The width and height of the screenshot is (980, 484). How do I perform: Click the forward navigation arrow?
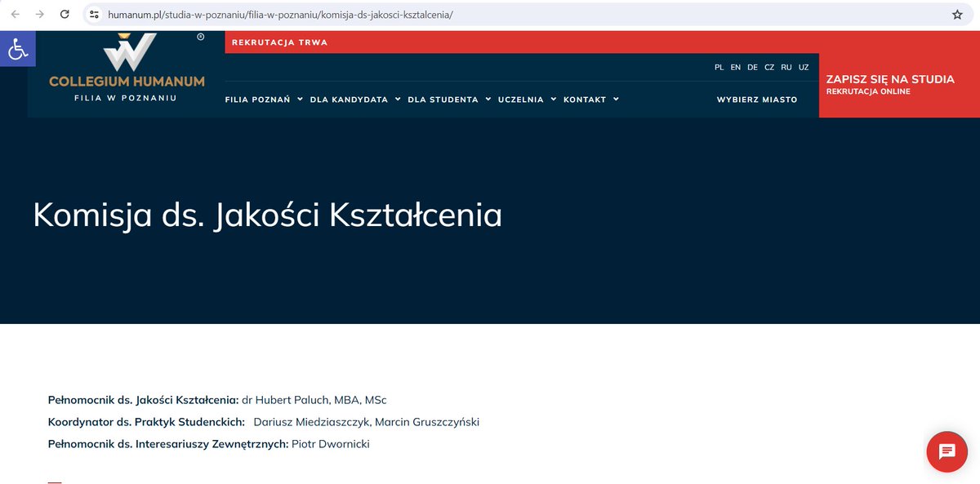(41, 14)
